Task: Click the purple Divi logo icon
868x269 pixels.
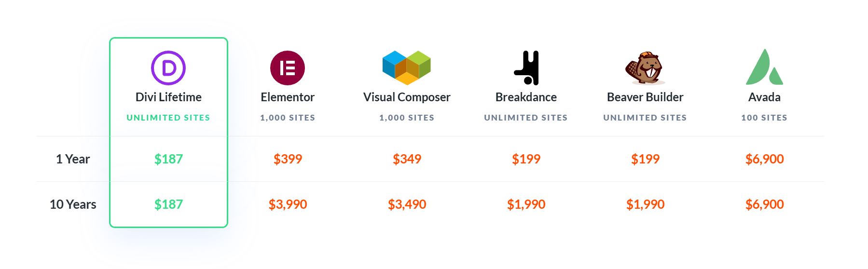Action: coord(168,68)
